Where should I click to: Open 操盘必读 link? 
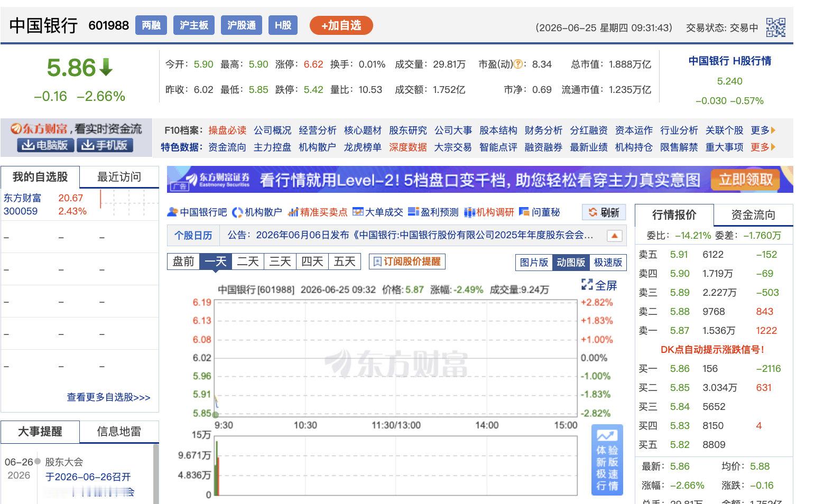[227, 130]
